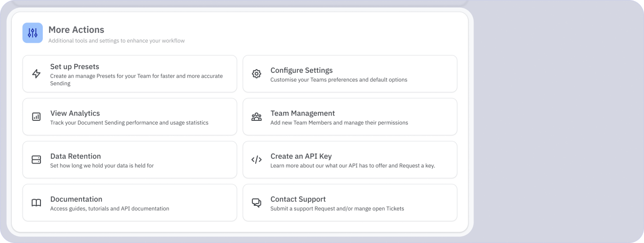Click the lightning bolt Presets icon
Image resolution: width=644 pixels, height=243 pixels.
click(36, 74)
